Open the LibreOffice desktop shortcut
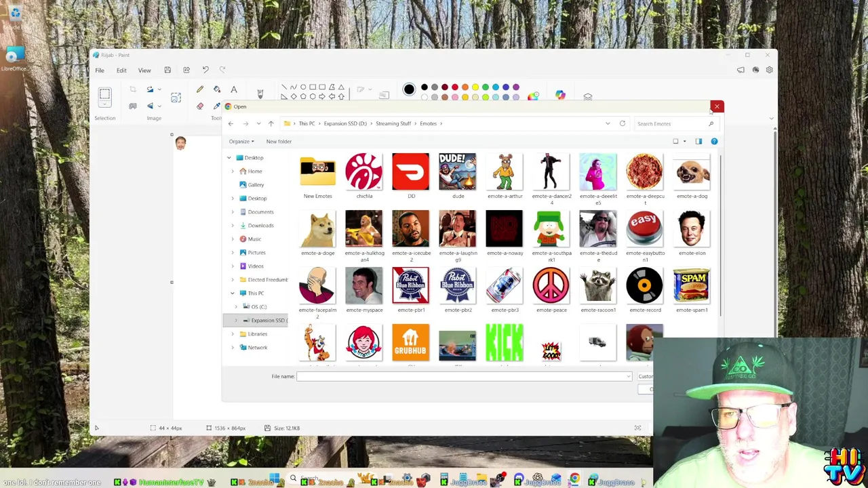 14,58
